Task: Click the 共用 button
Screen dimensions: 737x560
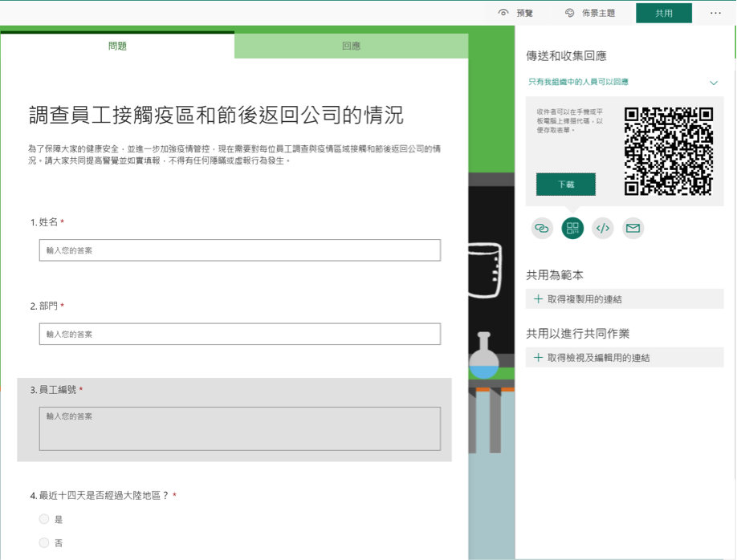Action: pyautogui.click(x=664, y=13)
